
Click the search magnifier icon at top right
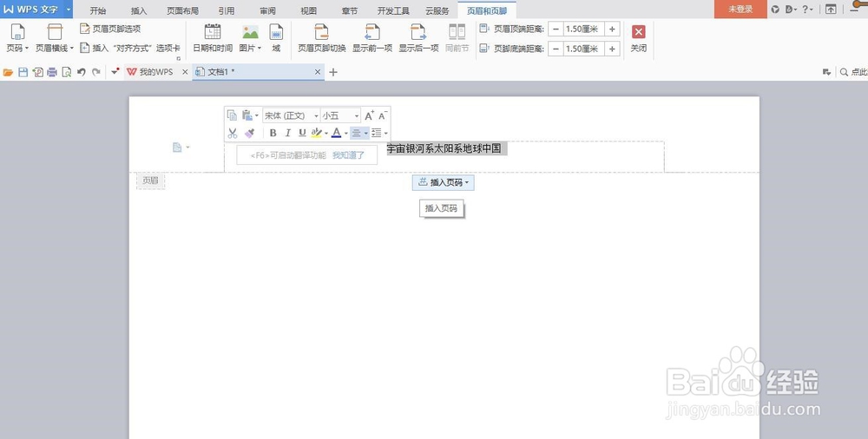pyautogui.click(x=844, y=72)
